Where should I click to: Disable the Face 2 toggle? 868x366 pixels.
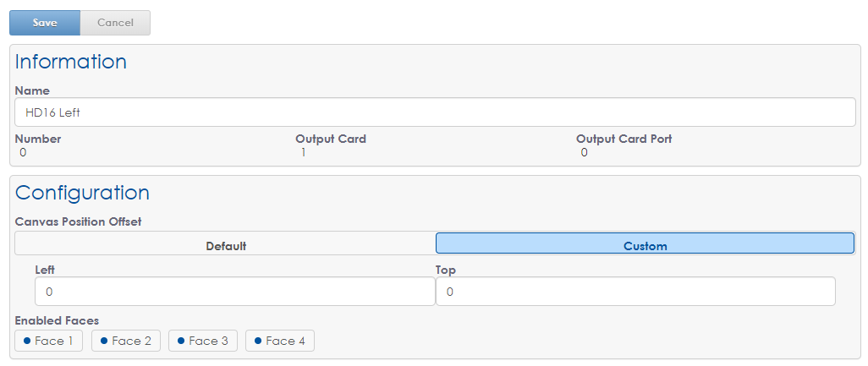coord(125,341)
